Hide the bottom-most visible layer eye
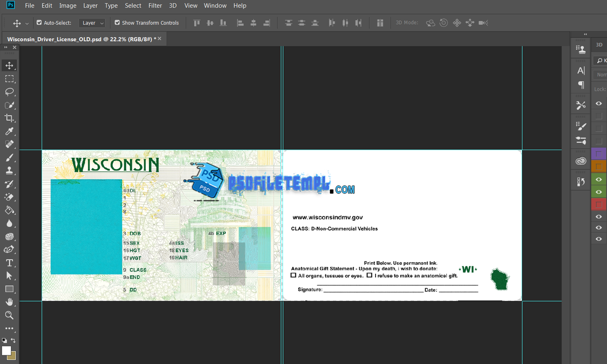Image resolution: width=607 pixels, height=364 pixels. tap(599, 239)
